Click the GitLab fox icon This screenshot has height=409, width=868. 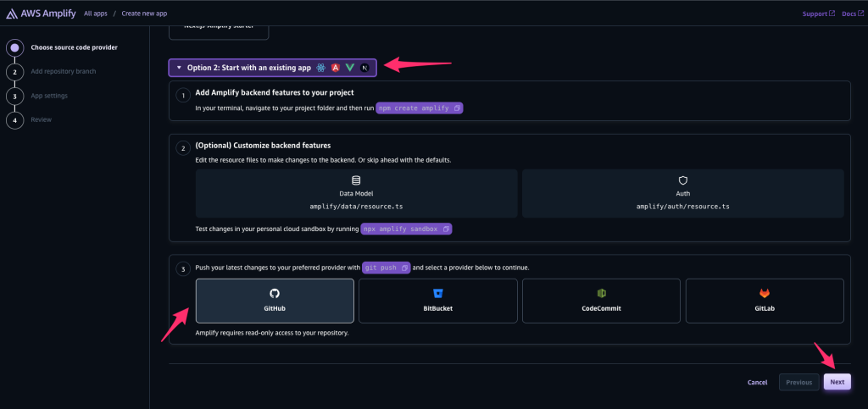click(x=765, y=294)
